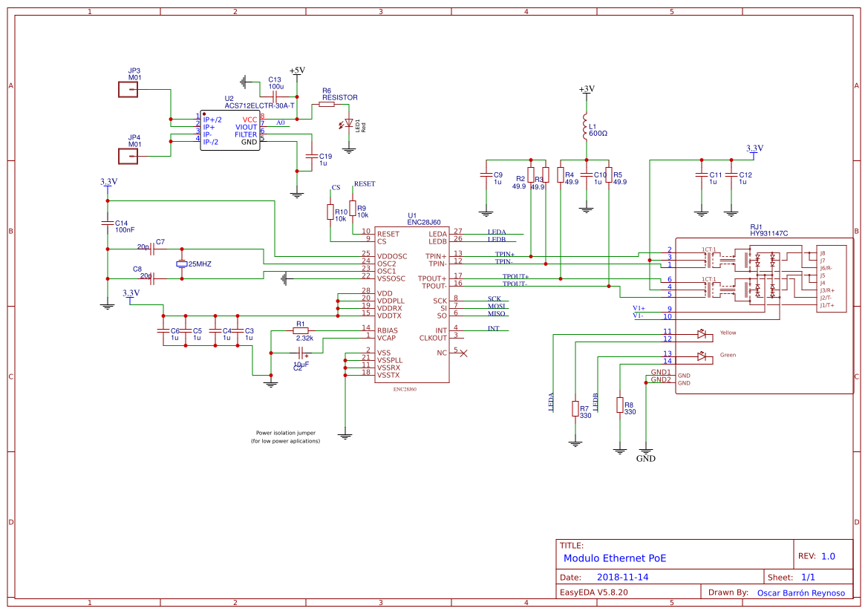Click the Green LED inside RJ1
This screenshot has height=614, width=868.
click(x=702, y=356)
